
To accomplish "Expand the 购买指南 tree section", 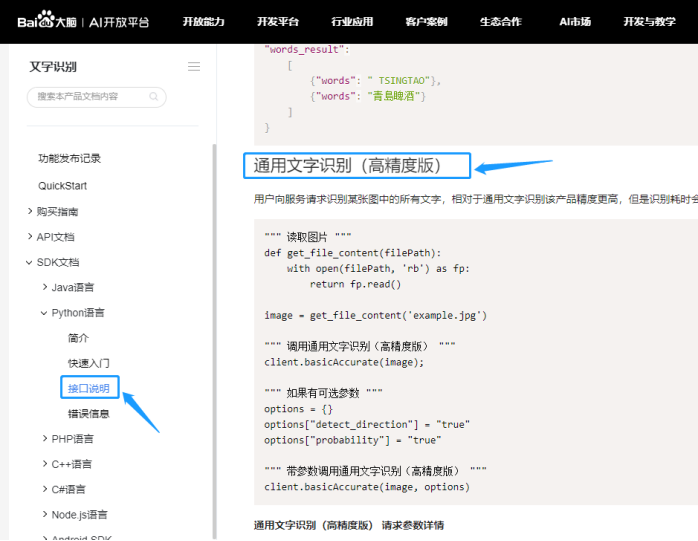I will (30, 211).
